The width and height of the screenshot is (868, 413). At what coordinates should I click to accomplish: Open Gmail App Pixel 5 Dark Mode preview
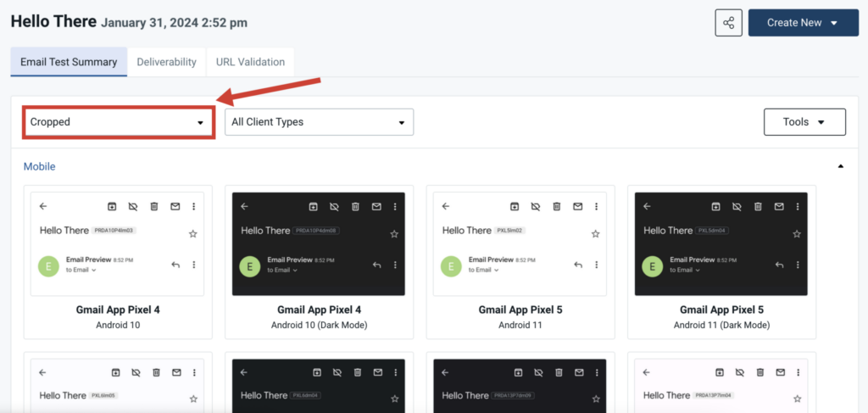[721, 244]
